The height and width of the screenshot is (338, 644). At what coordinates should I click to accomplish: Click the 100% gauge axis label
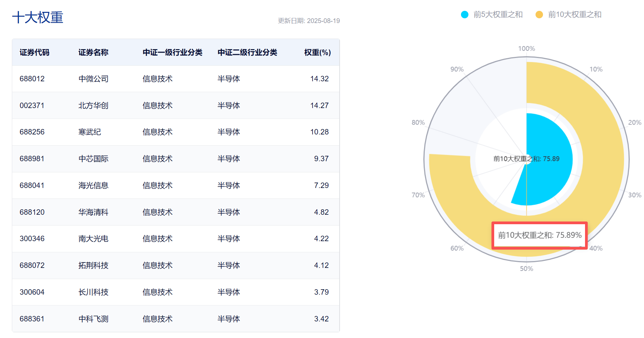(x=526, y=49)
